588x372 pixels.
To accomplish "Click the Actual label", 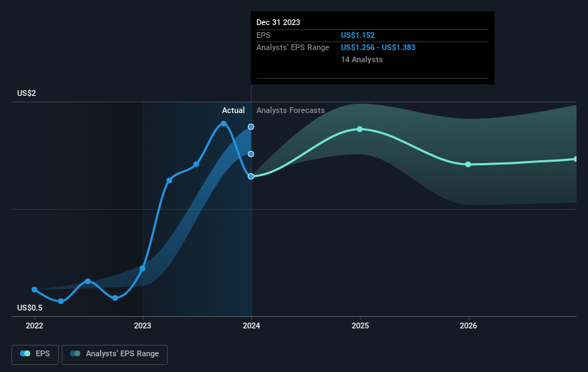I will coord(233,110).
